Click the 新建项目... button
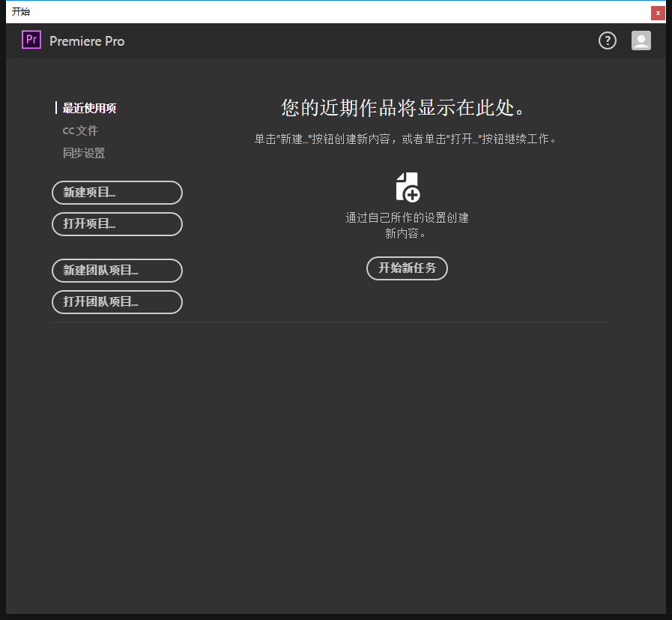The width and height of the screenshot is (672, 620). click(x=117, y=193)
